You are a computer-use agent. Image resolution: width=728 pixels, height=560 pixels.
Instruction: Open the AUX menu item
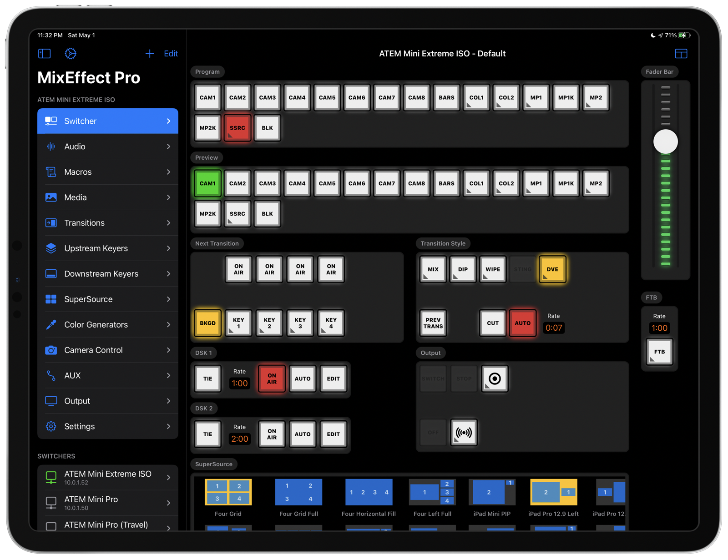click(108, 376)
